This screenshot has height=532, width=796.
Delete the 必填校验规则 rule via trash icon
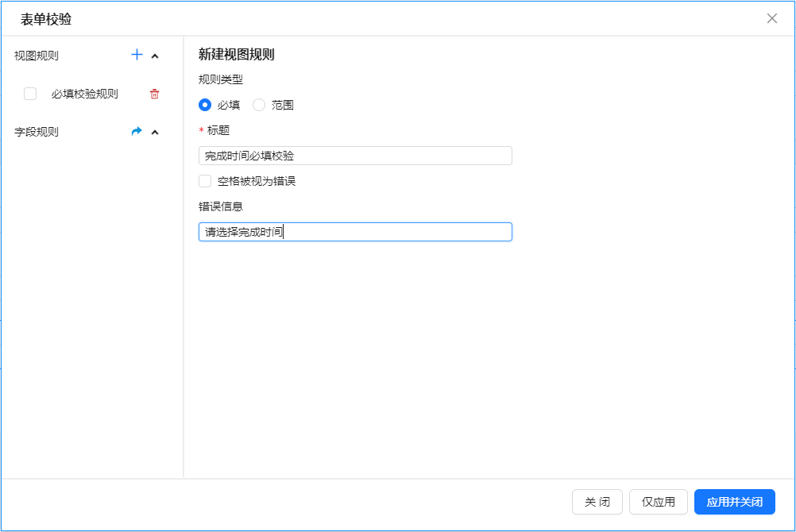154,94
